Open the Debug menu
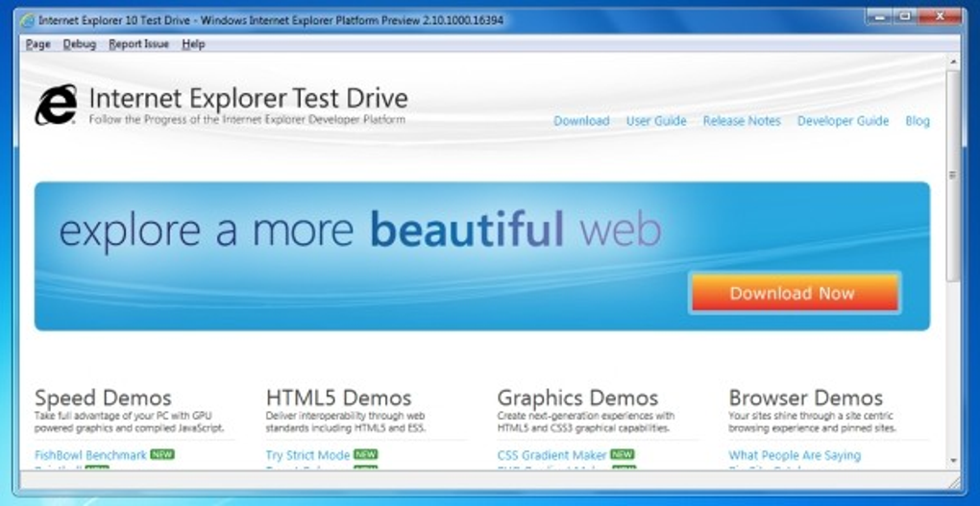Image resolution: width=980 pixels, height=506 pixels. (x=80, y=44)
